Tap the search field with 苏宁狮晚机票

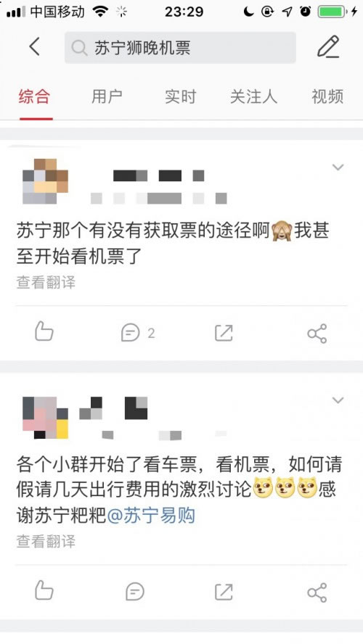[180, 48]
